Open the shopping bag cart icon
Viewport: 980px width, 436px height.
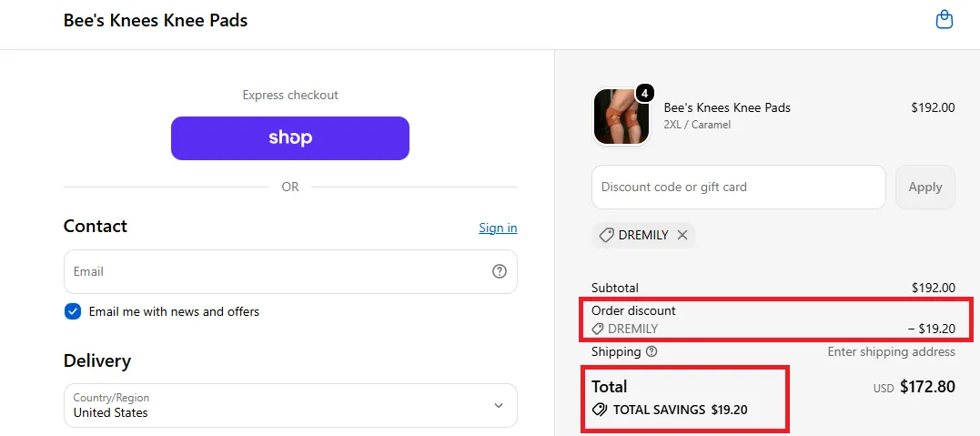pyautogui.click(x=944, y=20)
